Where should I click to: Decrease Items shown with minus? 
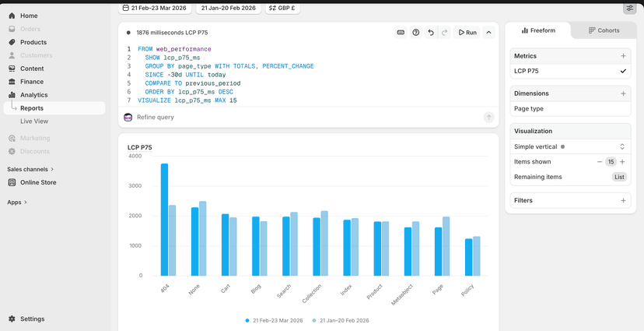[600, 162]
